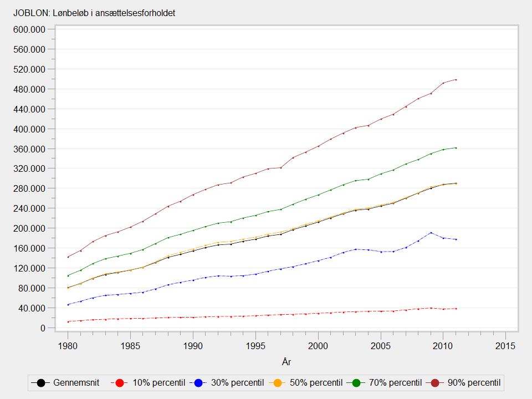Click the black Gennemsnit legend marker
This screenshot has width=532, height=399.
click(40, 382)
